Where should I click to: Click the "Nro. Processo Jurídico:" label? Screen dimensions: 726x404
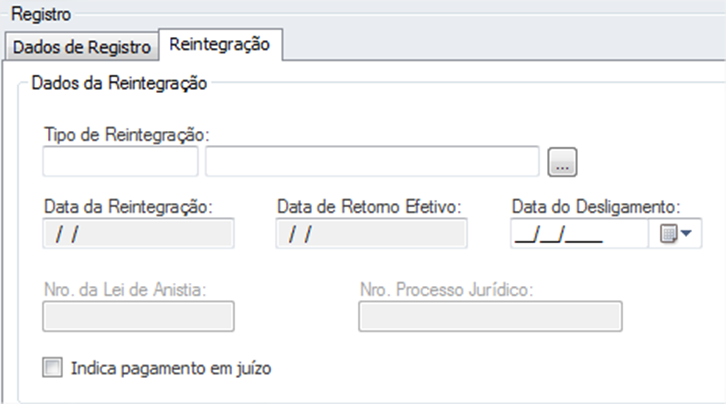pos(447,290)
